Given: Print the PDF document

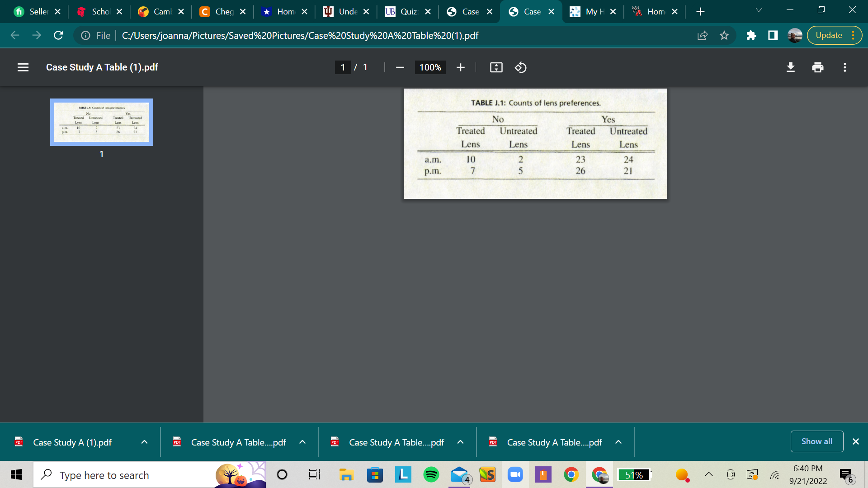Looking at the screenshot, I should pos(817,67).
